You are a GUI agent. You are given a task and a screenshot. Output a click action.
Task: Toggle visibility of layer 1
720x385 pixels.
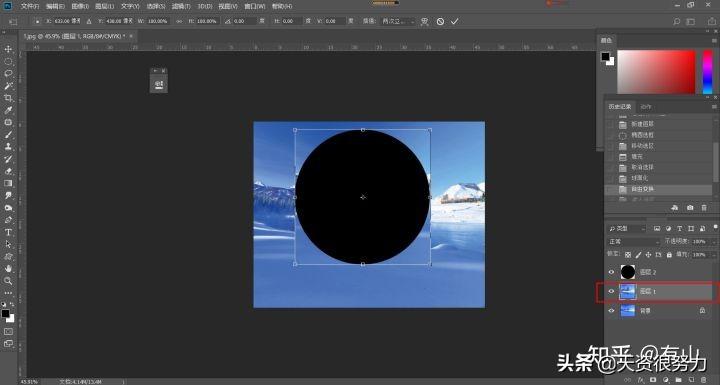click(611, 291)
